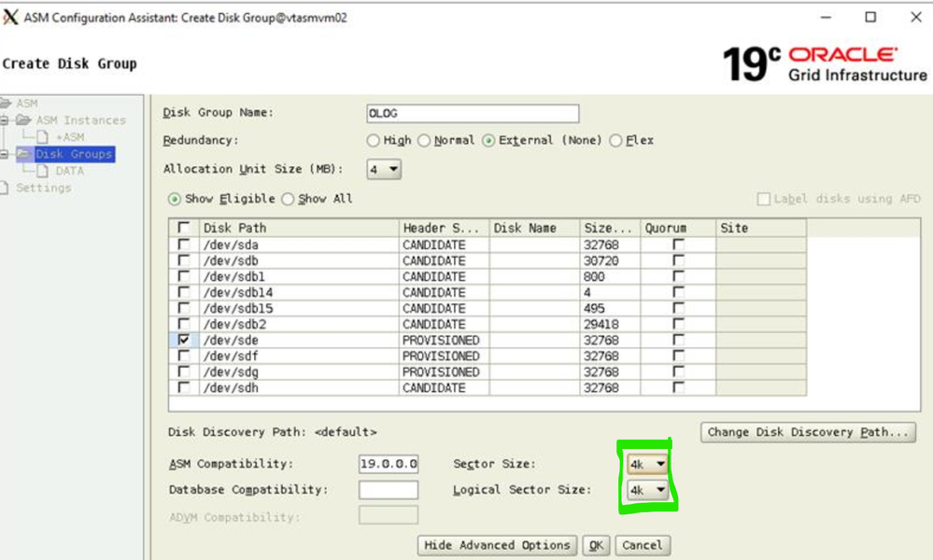This screenshot has height=560, width=933.
Task: Click the +ASM instance document icon
Action: tap(42, 136)
